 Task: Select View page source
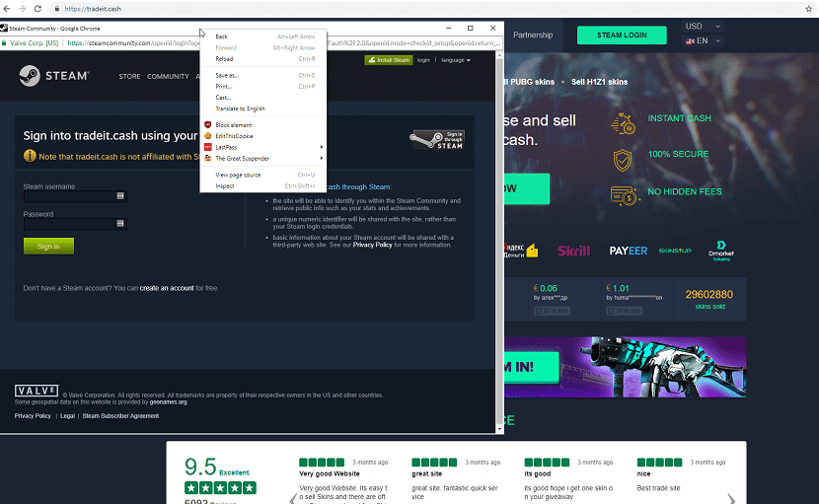tap(263, 175)
